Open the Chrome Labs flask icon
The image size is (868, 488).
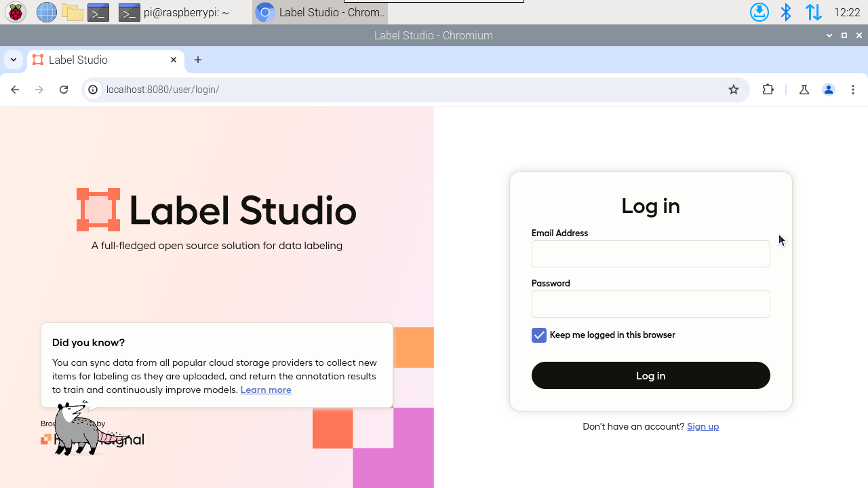tap(804, 90)
